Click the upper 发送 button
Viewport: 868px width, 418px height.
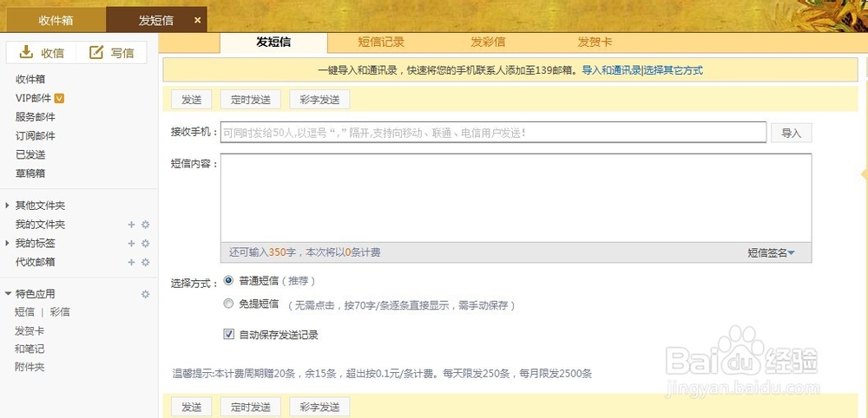coord(192,100)
